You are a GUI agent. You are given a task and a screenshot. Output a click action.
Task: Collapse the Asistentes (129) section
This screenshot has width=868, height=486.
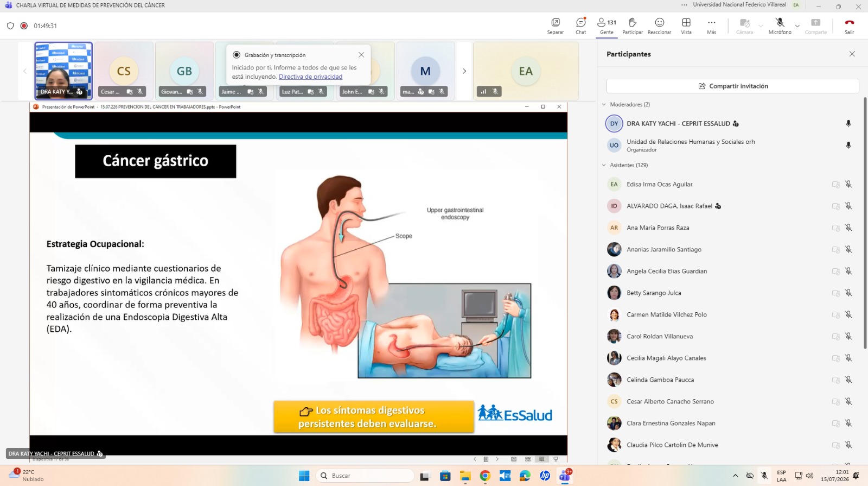coord(604,165)
